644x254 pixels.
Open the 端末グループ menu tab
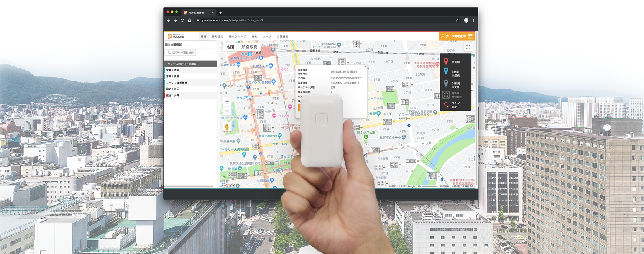pyautogui.click(x=237, y=36)
